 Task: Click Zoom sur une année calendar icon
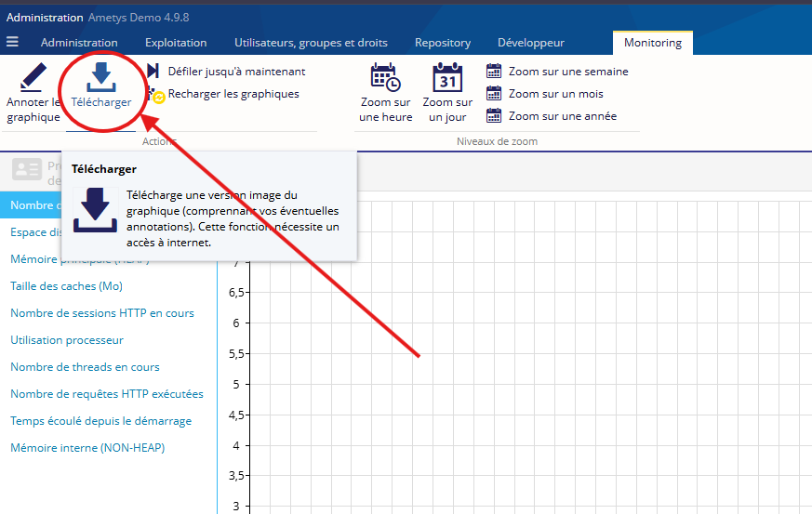494,116
